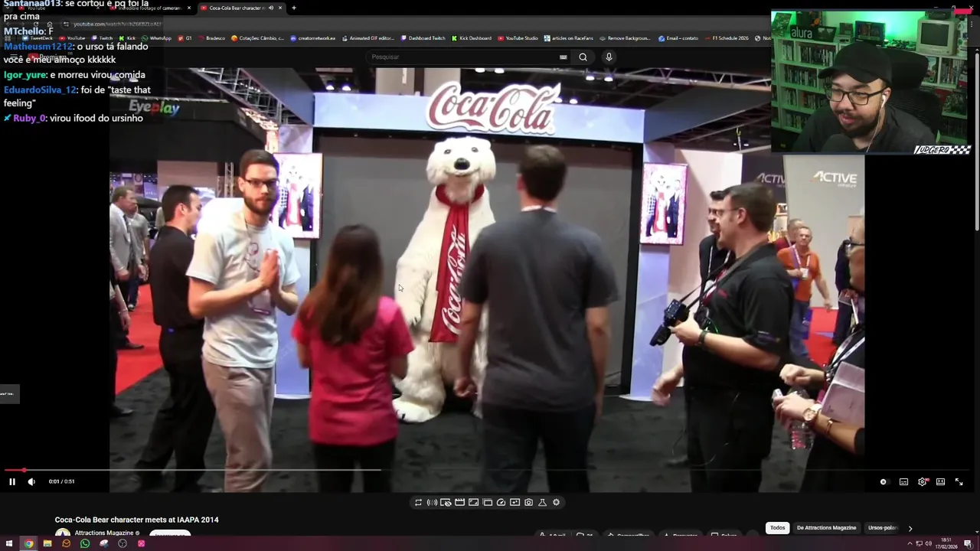Click the video title 'Coca-Cola Bear character meets at IAAPA 2014'
Screen dimensions: 980x551
click(137, 520)
